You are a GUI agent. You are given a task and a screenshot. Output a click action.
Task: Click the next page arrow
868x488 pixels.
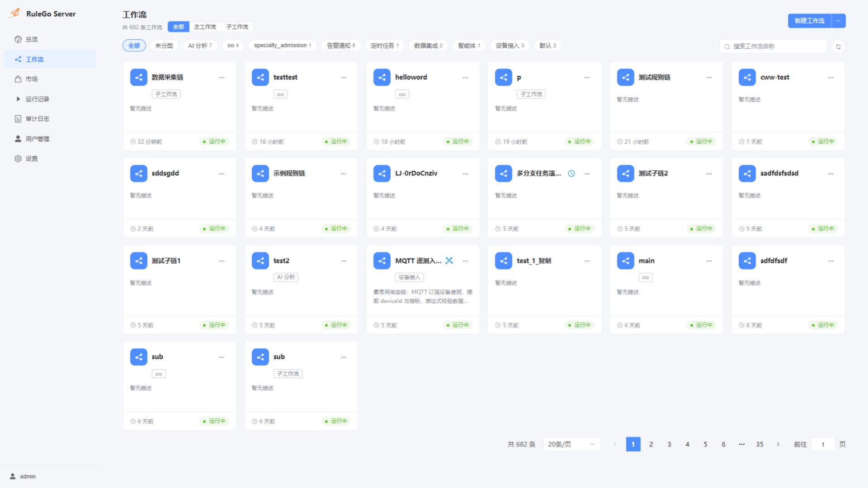(778, 445)
